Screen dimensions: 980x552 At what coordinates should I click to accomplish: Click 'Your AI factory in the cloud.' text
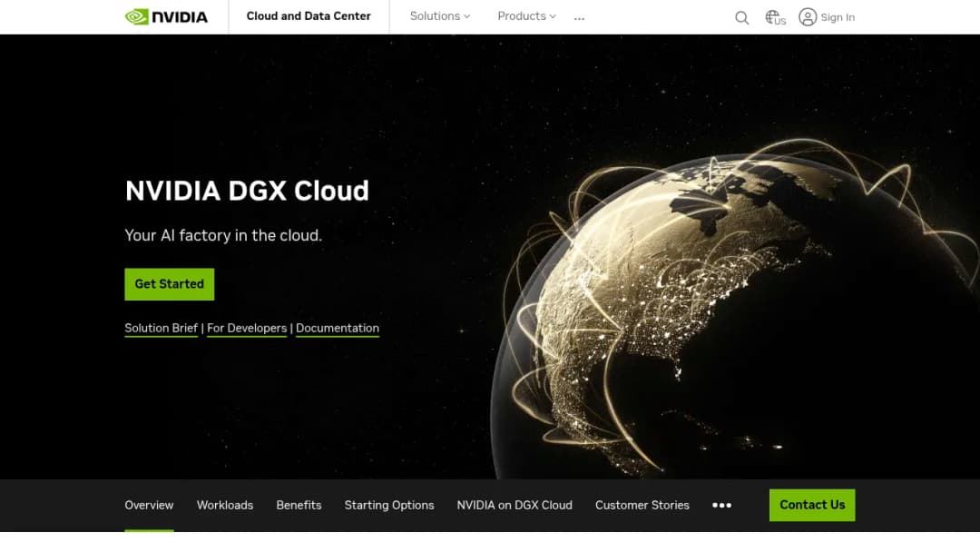tap(223, 236)
